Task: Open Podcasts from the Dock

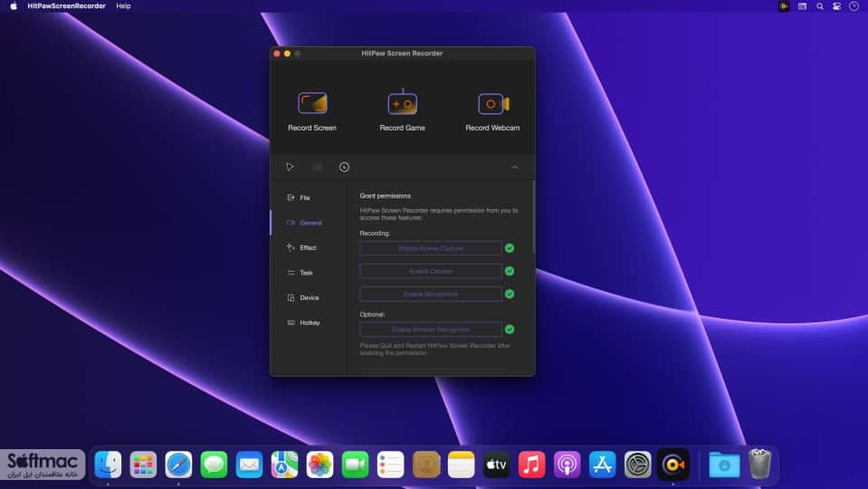Action: coord(568,464)
